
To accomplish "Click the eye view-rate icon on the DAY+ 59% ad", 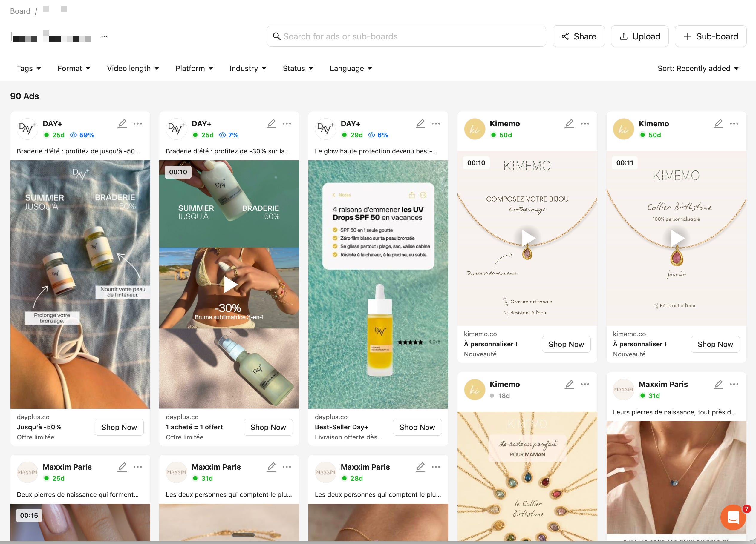I will coord(73,135).
